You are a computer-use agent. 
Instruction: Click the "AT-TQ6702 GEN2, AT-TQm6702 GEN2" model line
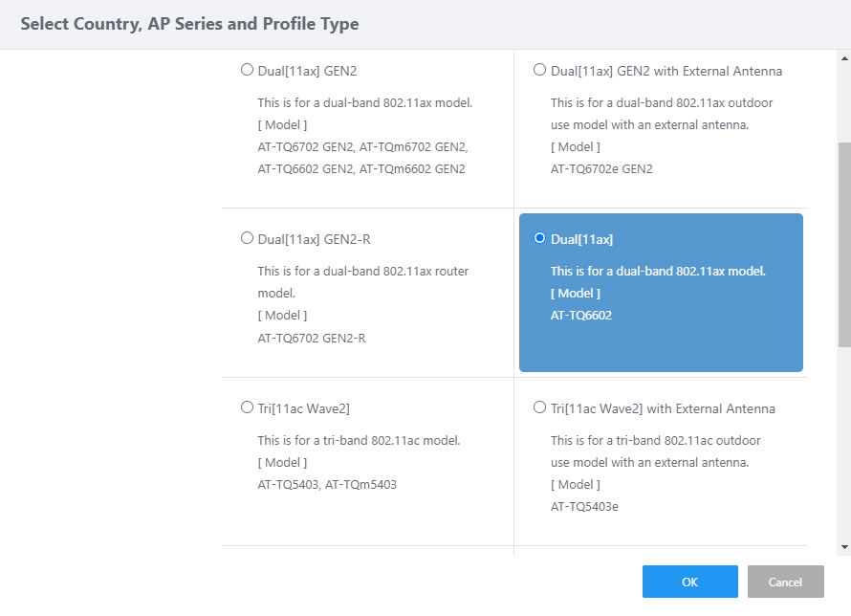pyautogui.click(x=362, y=146)
